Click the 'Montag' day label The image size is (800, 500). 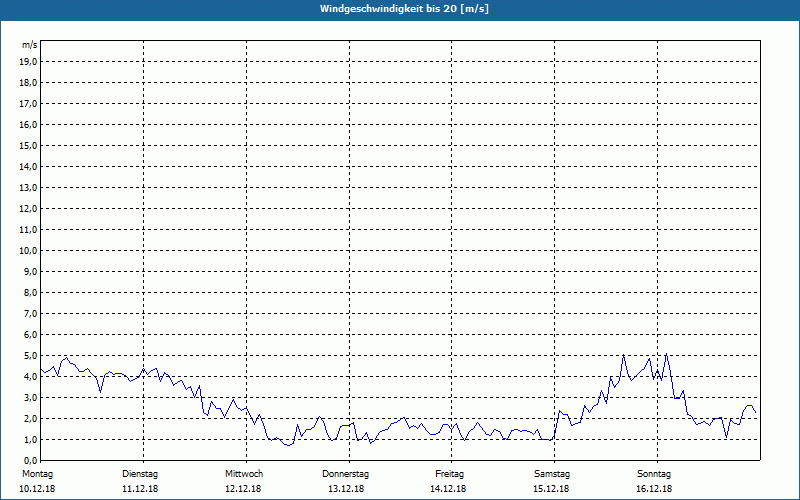37,474
